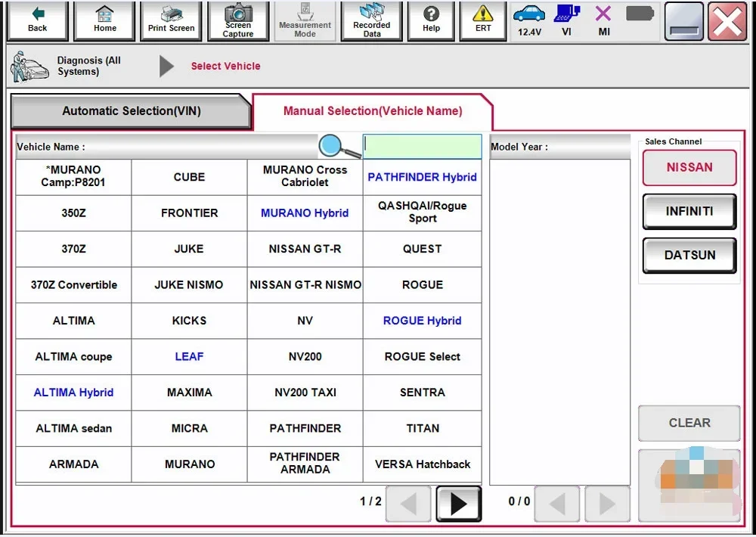Select NISSAN sales channel
Image resolution: width=756 pixels, height=537 pixels.
point(689,168)
